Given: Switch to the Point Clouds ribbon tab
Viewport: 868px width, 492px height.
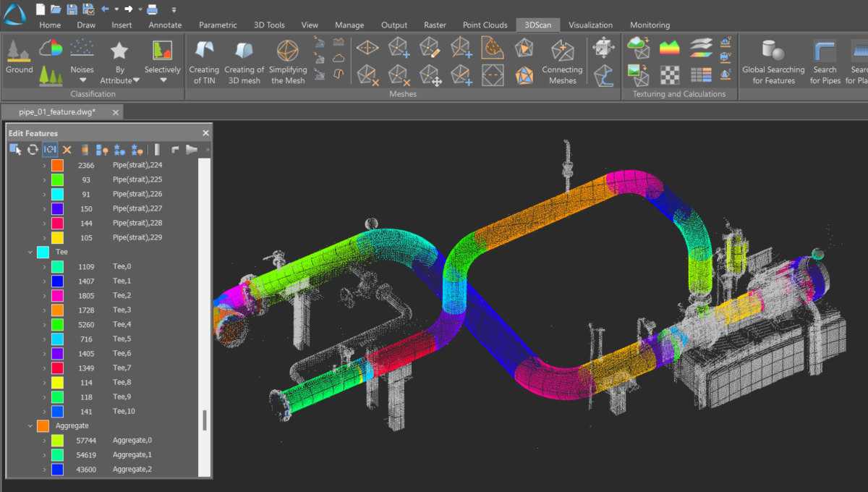Looking at the screenshot, I should [485, 25].
